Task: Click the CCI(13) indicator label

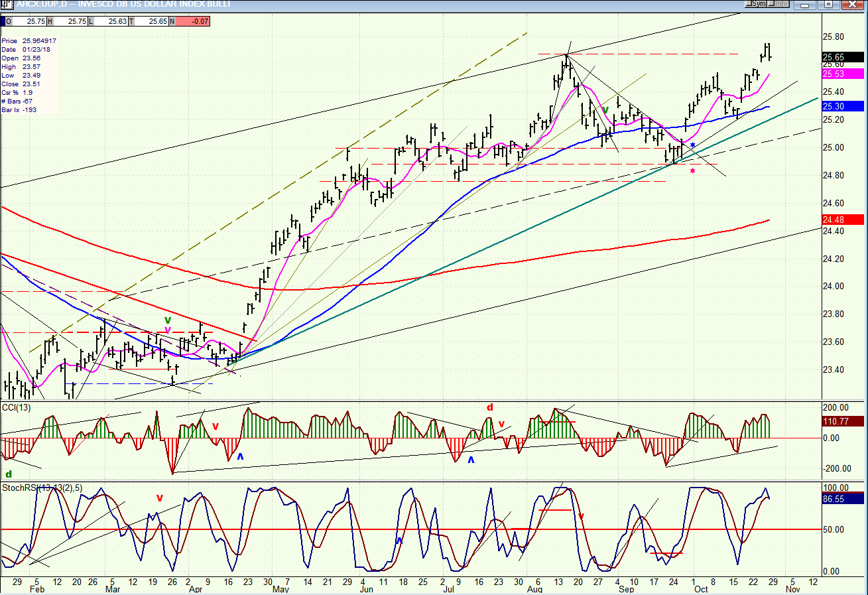Action: [x=14, y=406]
